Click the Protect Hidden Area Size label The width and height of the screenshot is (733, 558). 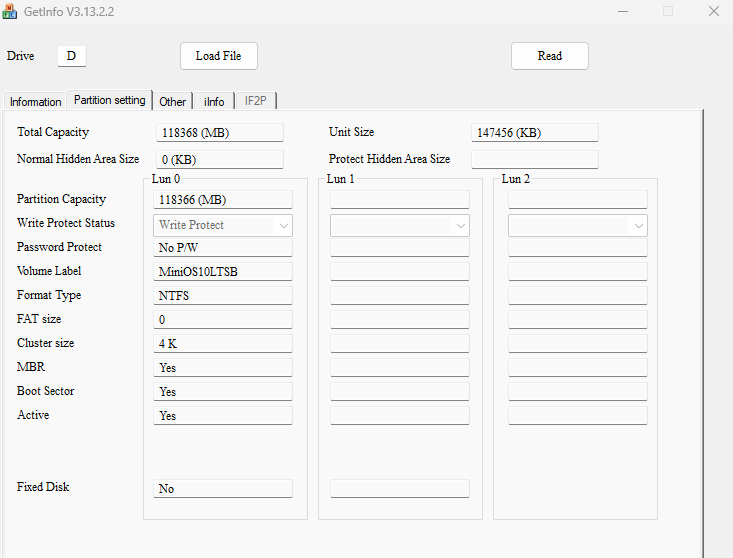pyautogui.click(x=389, y=159)
